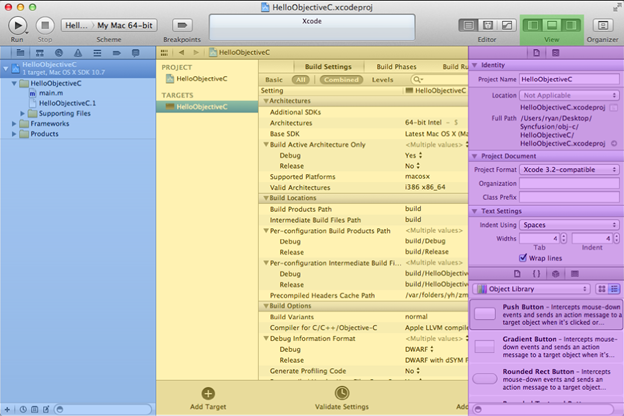This screenshot has height=416, width=624.
Task: Open the Object Library dropdown
Action: [x=532, y=289]
